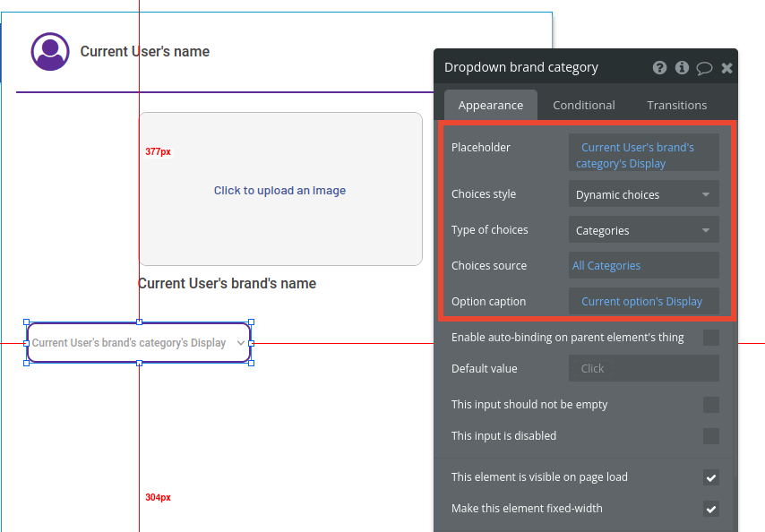Switch to the Conditional tab
The width and height of the screenshot is (765, 532).
583,105
